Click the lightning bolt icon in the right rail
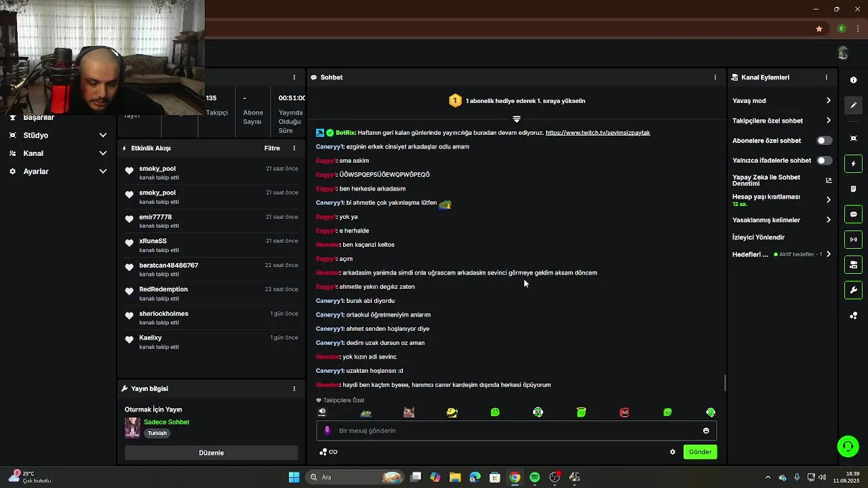 [853, 163]
